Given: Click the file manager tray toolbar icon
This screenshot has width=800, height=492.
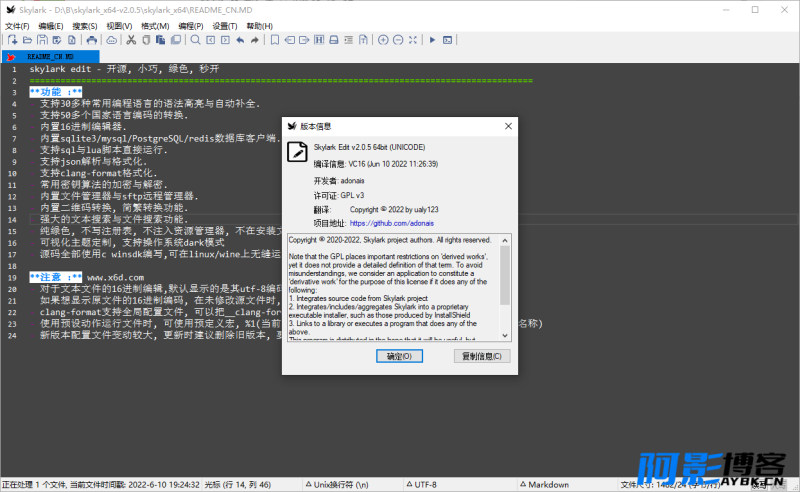Looking at the screenshot, I should coord(334,40).
